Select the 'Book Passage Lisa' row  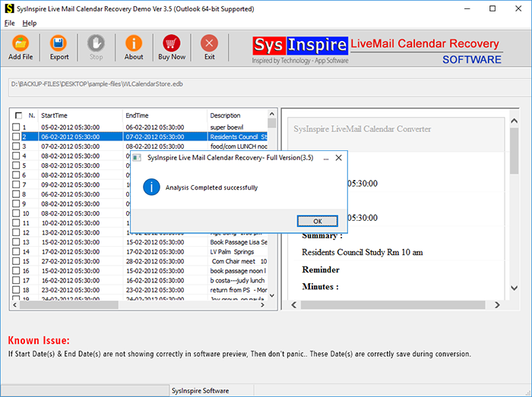[139, 242]
